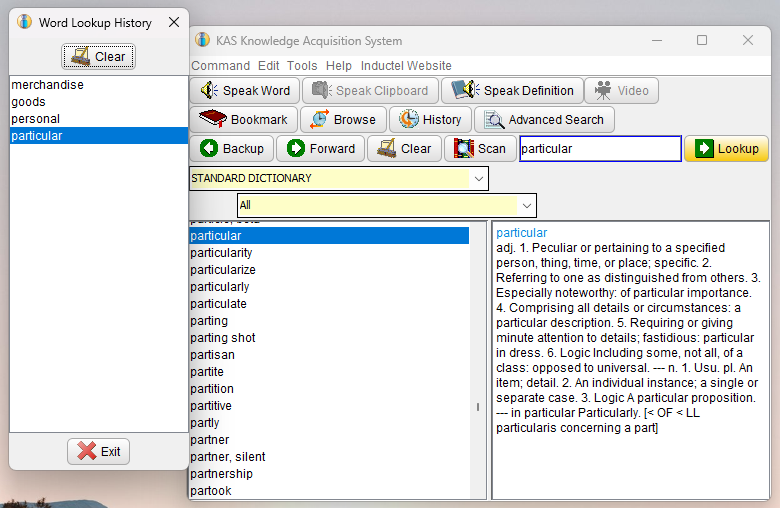Select partner in word list
The width and height of the screenshot is (780, 508).
point(329,439)
